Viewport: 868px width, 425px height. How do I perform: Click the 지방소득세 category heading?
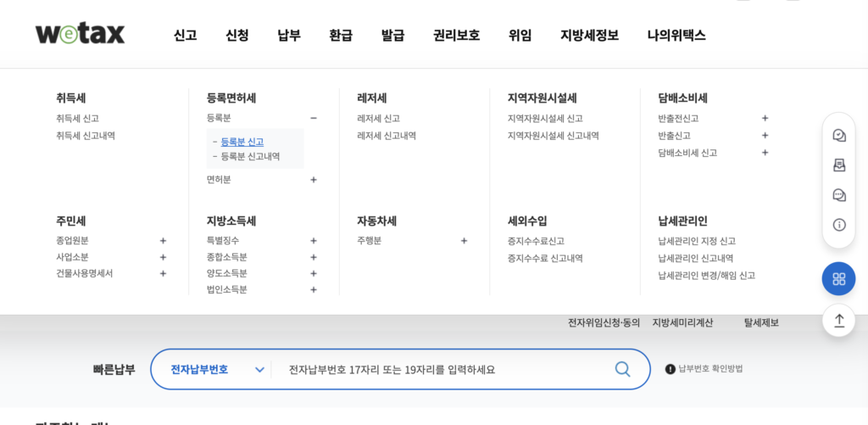coord(231,221)
